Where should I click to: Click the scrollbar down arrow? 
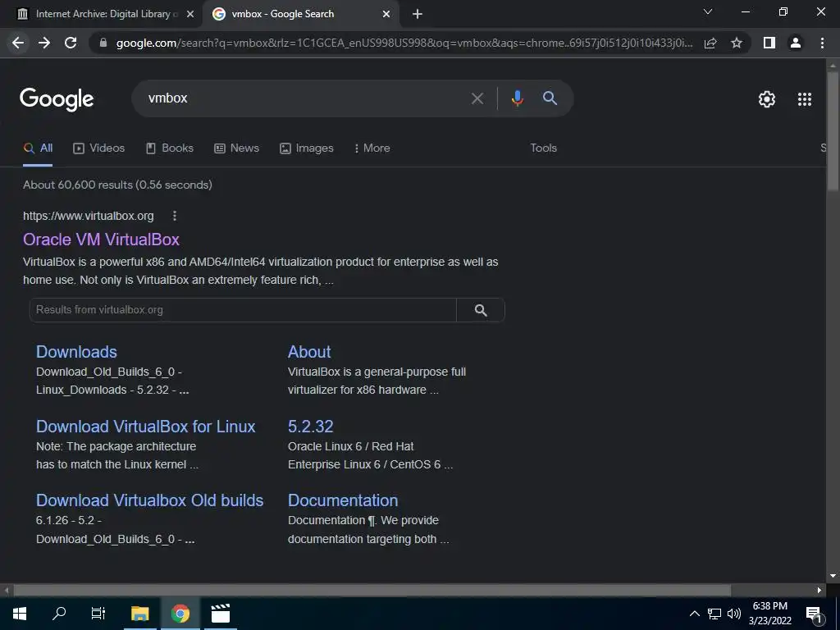tap(833, 576)
